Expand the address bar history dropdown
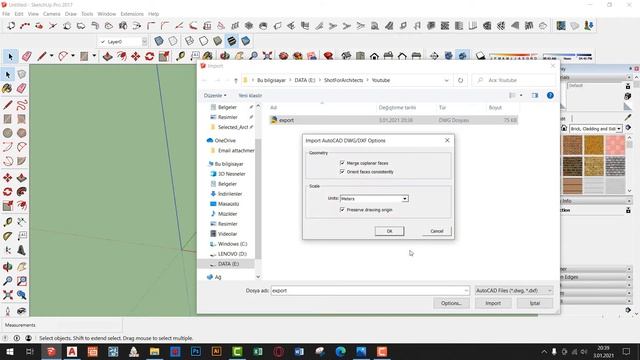This screenshot has width=640, height=360. [446, 80]
